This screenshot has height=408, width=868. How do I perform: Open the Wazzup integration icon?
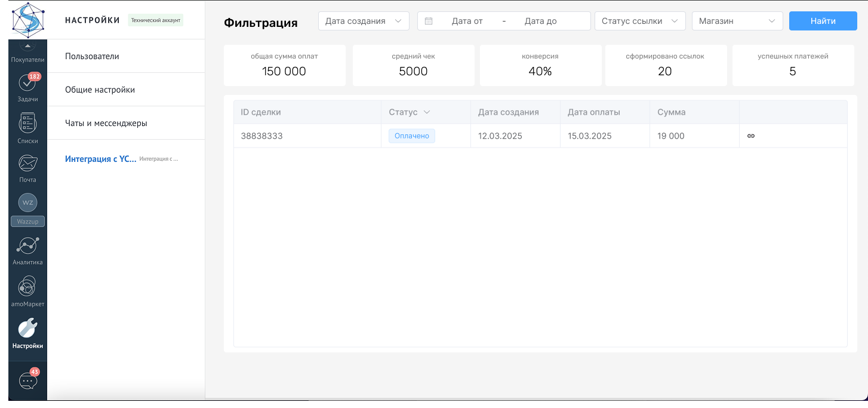(x=27, y=203)
